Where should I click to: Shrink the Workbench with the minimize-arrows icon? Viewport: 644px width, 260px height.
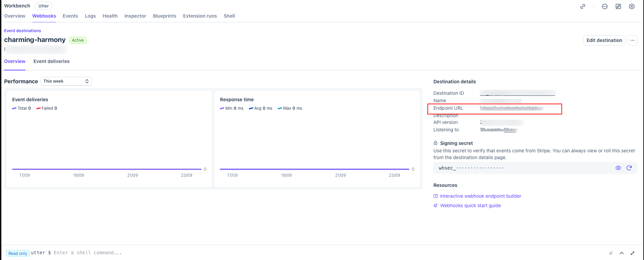618,6
